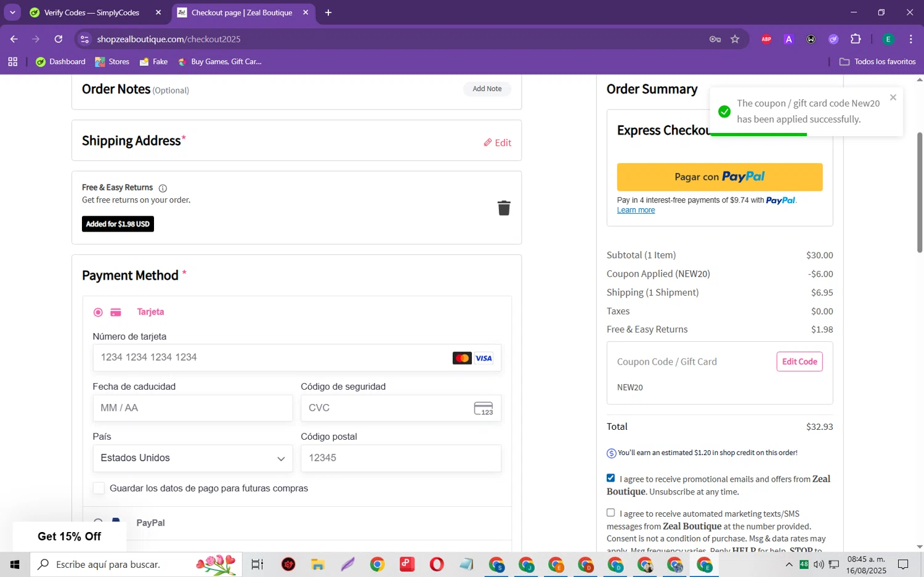924x577 pixels.
Task: Click the pink credit card icon beside Tarjeta
Action: [116, 312]
